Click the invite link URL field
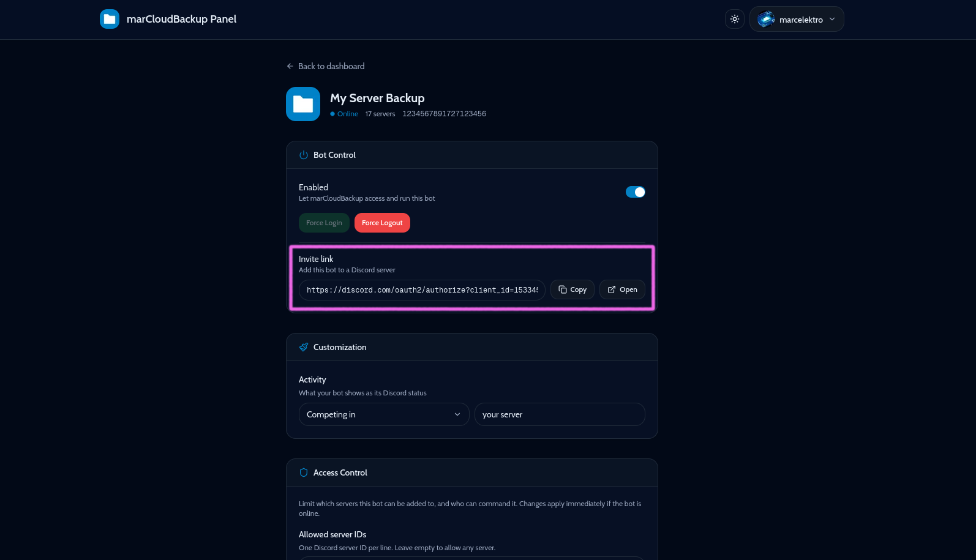 [422, 290]
